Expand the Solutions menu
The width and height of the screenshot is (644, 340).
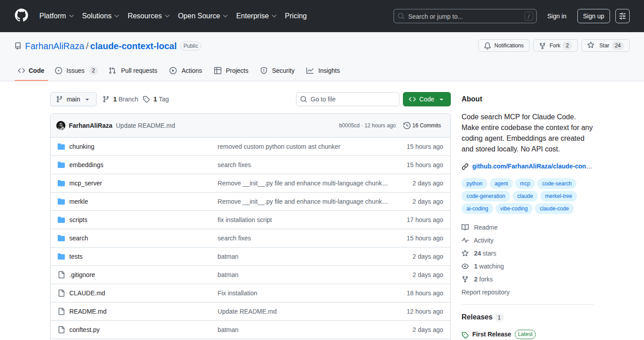101,16
